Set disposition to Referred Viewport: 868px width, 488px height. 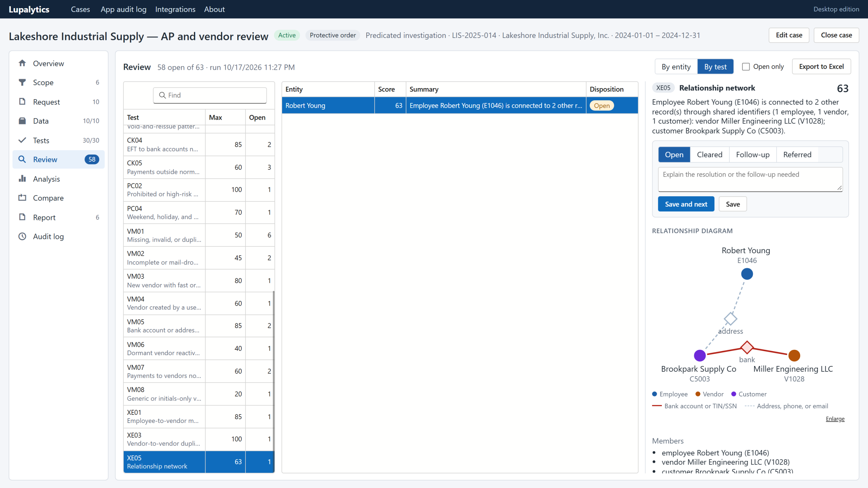pos(797,155)
